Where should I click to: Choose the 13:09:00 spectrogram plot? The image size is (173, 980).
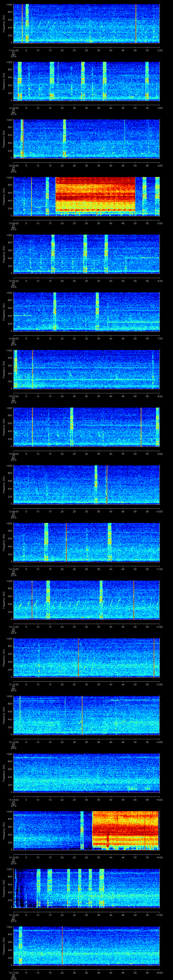86,485
